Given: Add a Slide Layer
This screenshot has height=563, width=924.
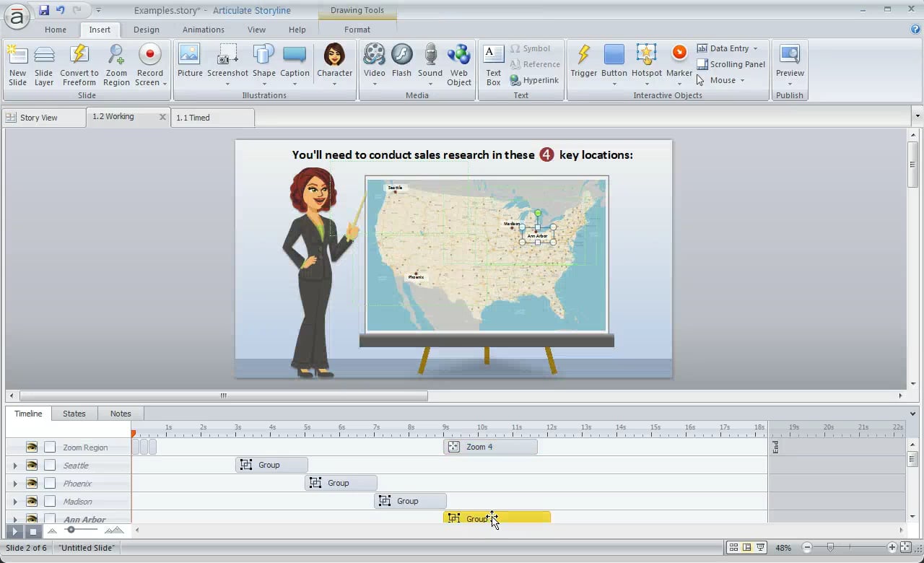Looking at the screenshot, I should [44, 65].
